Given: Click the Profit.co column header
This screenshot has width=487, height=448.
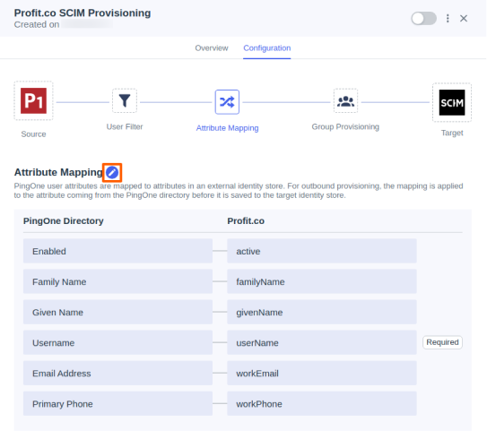Looking at the screenshot, I should click(246, 221).
